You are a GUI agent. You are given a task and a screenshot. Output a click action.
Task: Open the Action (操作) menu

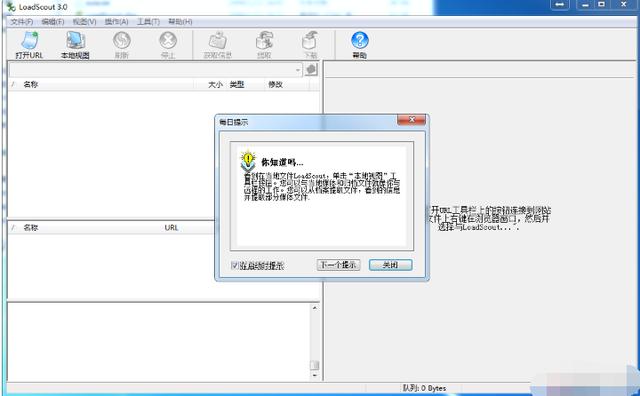(116, 22)
